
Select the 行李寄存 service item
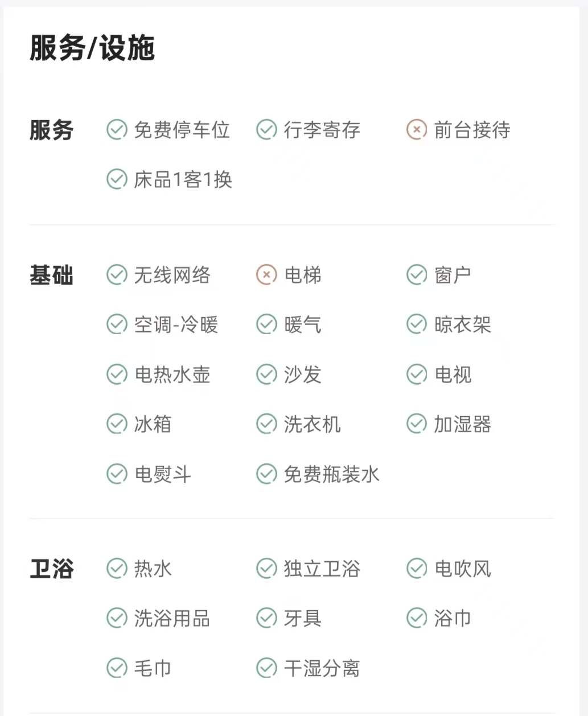coord(322,130)
